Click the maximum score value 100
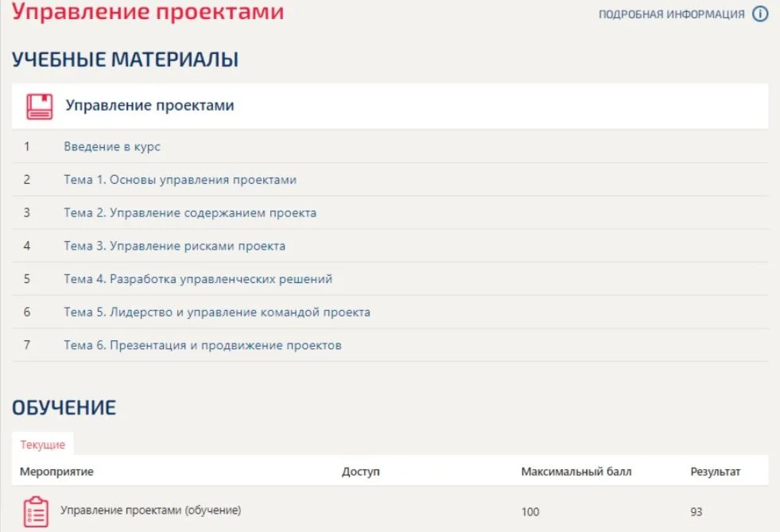Viewport: 780px width, 532px height. coord(530,511)
